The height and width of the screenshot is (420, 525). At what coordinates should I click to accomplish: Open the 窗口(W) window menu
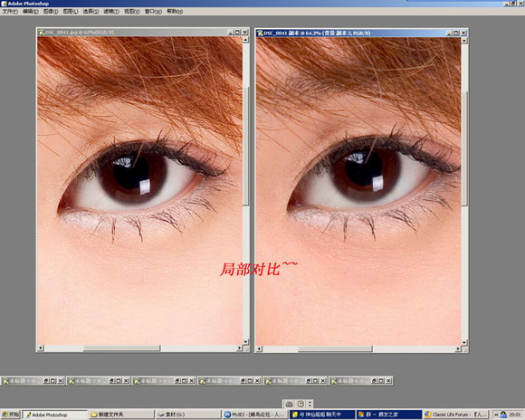pyautogui.click(x=153, y=12)
